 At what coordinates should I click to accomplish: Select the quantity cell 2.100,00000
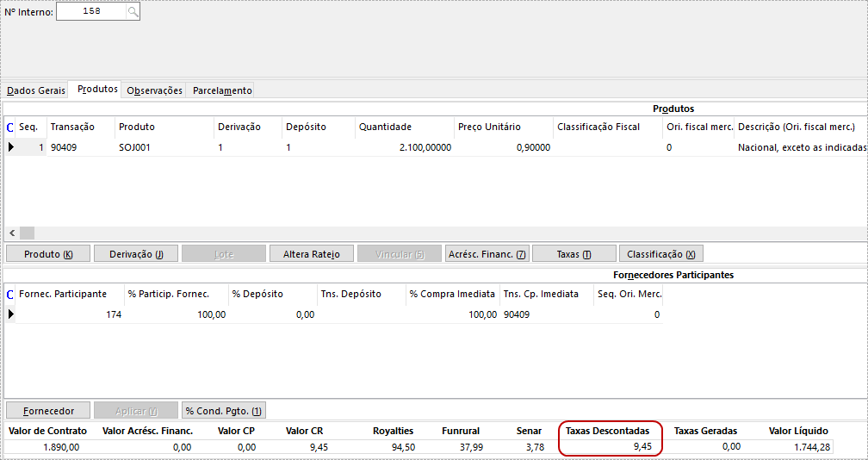(405, 148)
